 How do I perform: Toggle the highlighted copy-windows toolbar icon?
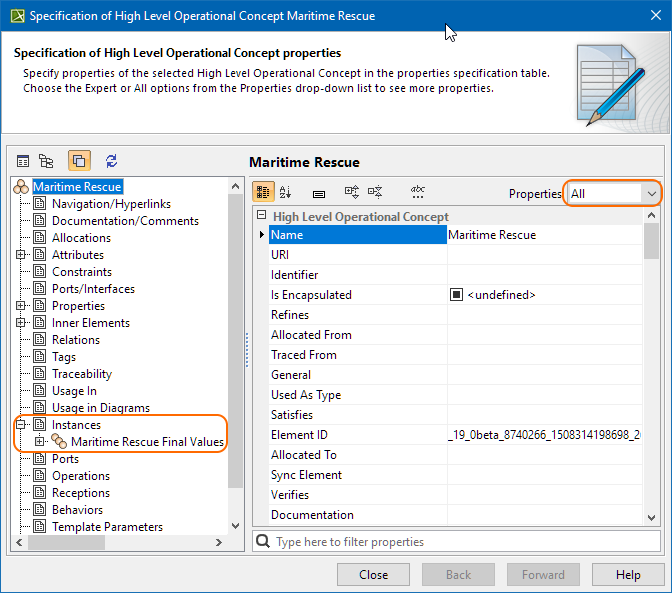click(79, 161)
